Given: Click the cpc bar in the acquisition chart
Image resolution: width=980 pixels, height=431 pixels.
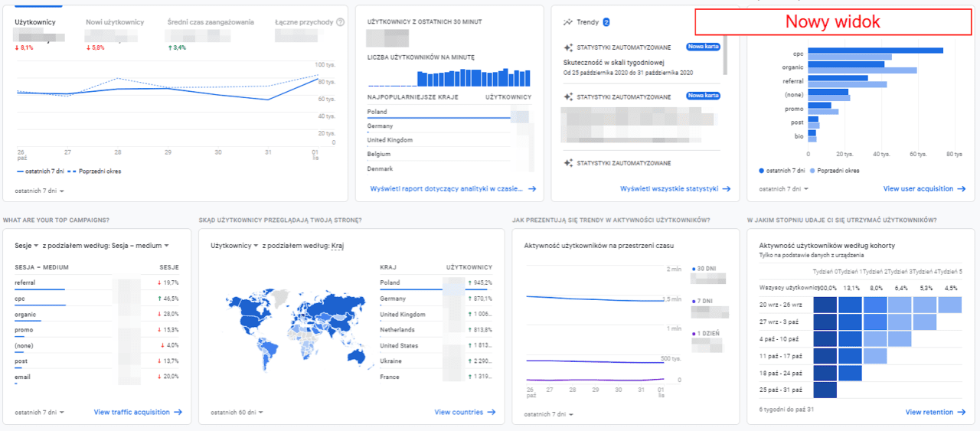Looking at the screenshot, I should click(x=875, y=51).
